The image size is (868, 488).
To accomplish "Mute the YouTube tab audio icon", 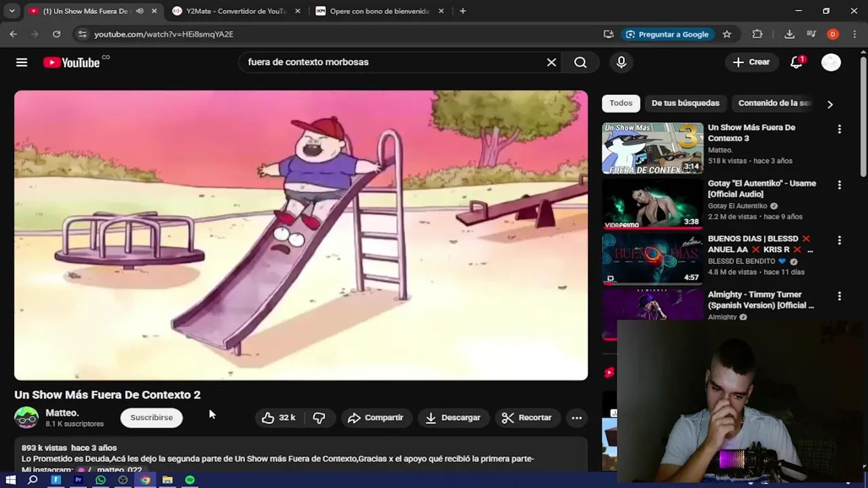I will [x=140, y=11].
